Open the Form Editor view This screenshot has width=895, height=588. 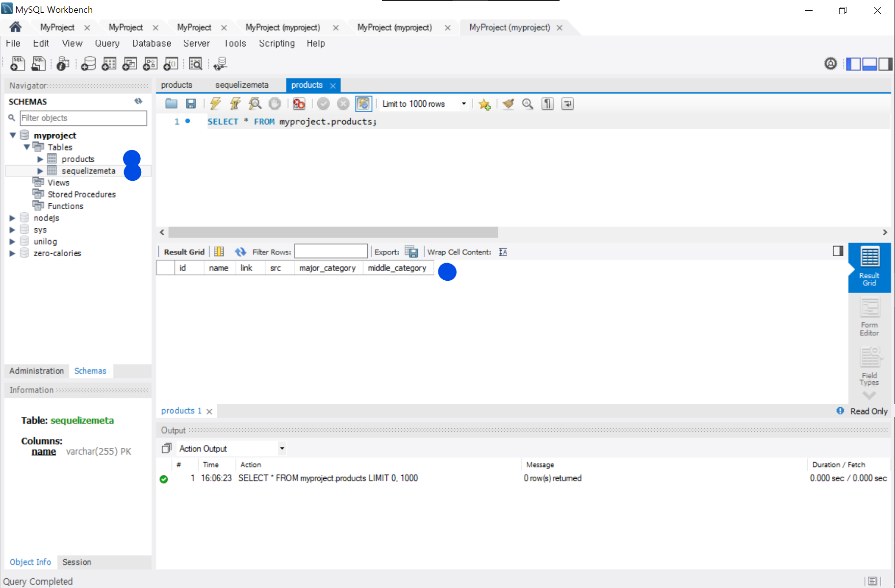coord(869,318)
